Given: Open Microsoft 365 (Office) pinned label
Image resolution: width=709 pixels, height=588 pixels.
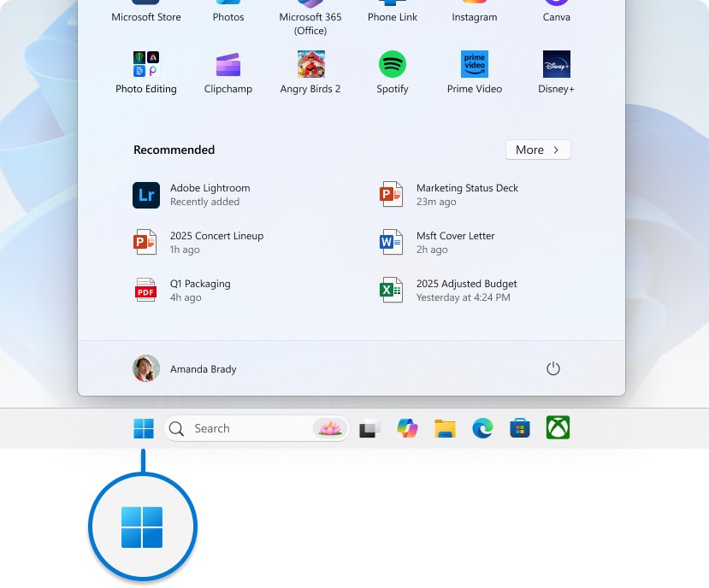Looking at the screenshot, I should [310, 23].
